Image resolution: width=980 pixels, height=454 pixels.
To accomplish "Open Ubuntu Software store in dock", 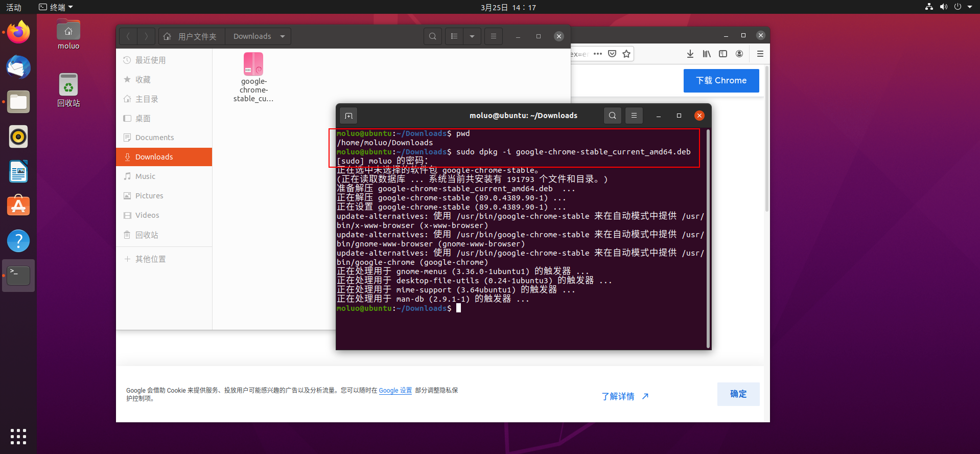I will coord(18,206).
